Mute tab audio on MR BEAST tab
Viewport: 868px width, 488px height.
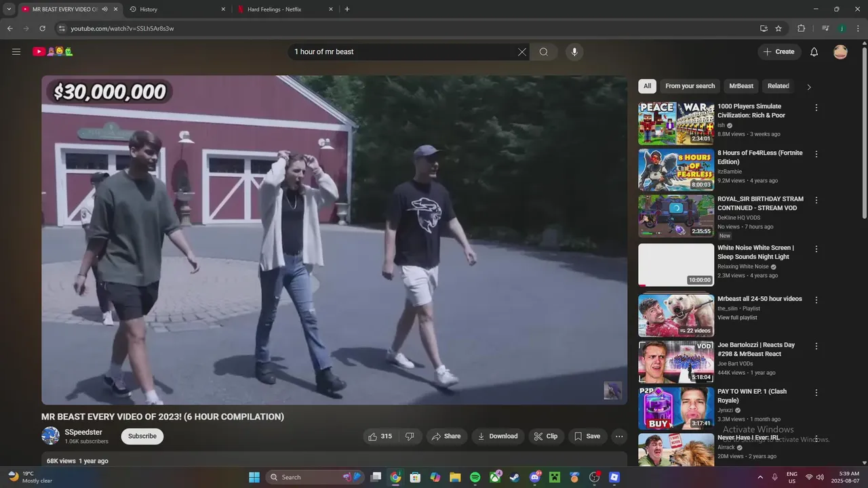(x=105, y=9)
